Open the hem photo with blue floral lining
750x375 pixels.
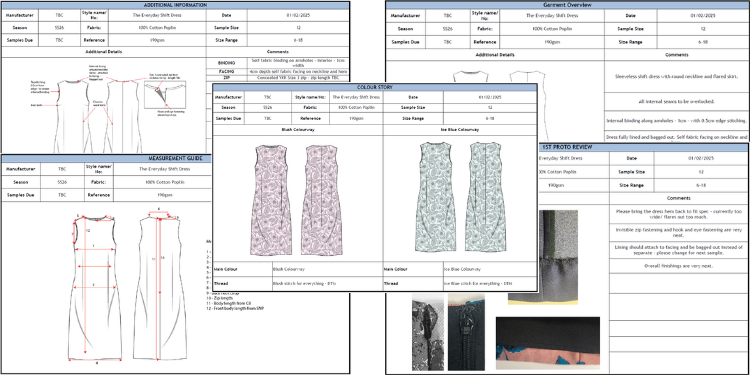pos(548,342)
